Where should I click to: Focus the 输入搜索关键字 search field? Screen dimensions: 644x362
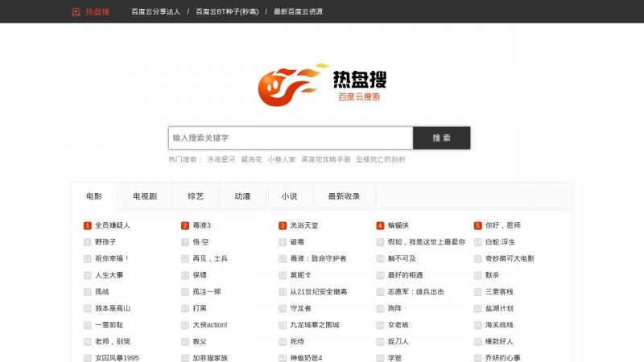click(x=291, y=138)
